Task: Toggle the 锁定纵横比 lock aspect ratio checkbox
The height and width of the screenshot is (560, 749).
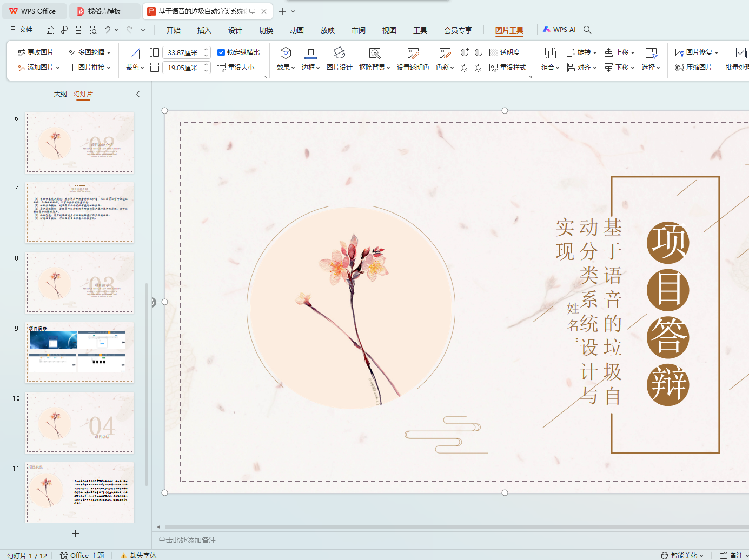Action: click(x=221, y=52)
